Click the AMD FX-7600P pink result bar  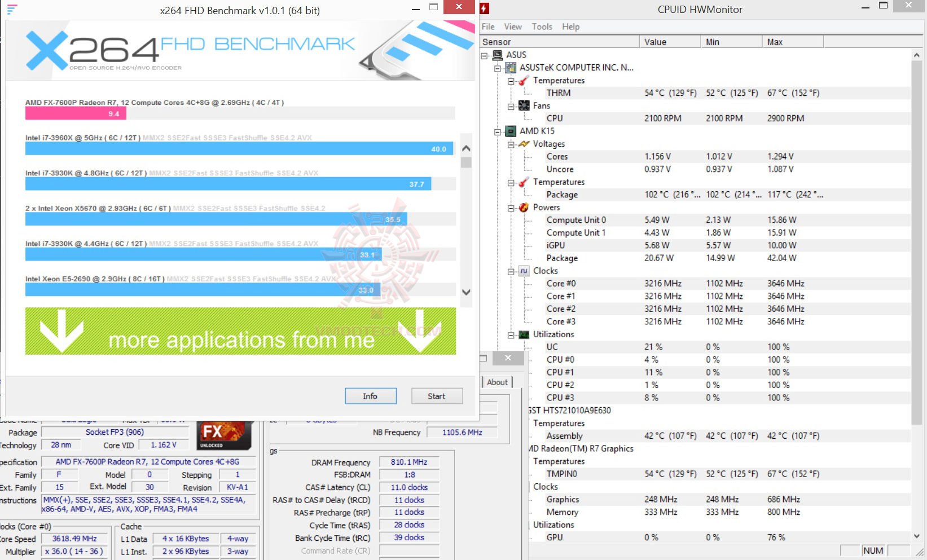point(76,113)
